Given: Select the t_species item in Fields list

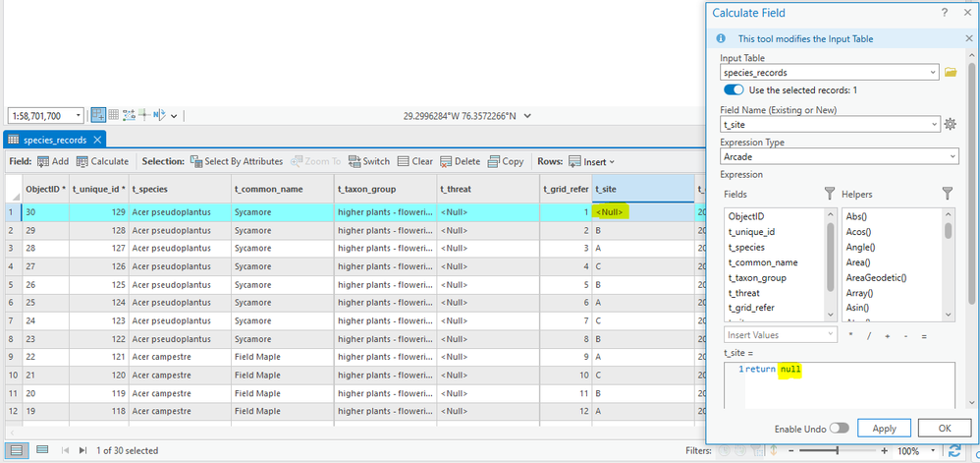Looking at the screenshot, I should click(747, 247).
